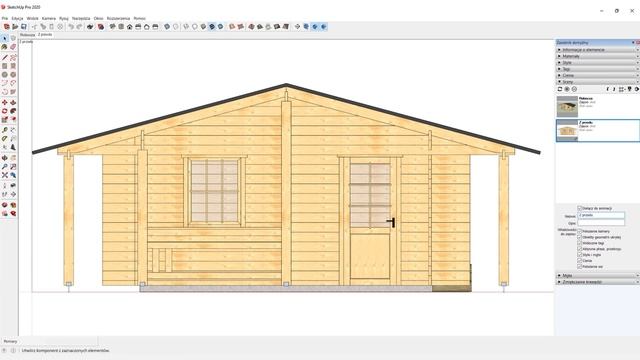Select first scene thumbnail in Sceny list
The height and width of the screenshot is (360, 640).
tap(567, 107)
